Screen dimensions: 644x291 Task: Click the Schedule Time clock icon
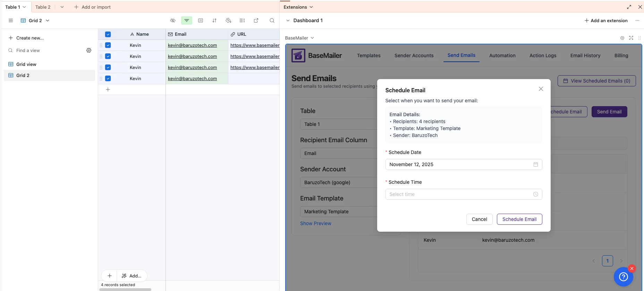click(x=536, y=194)
